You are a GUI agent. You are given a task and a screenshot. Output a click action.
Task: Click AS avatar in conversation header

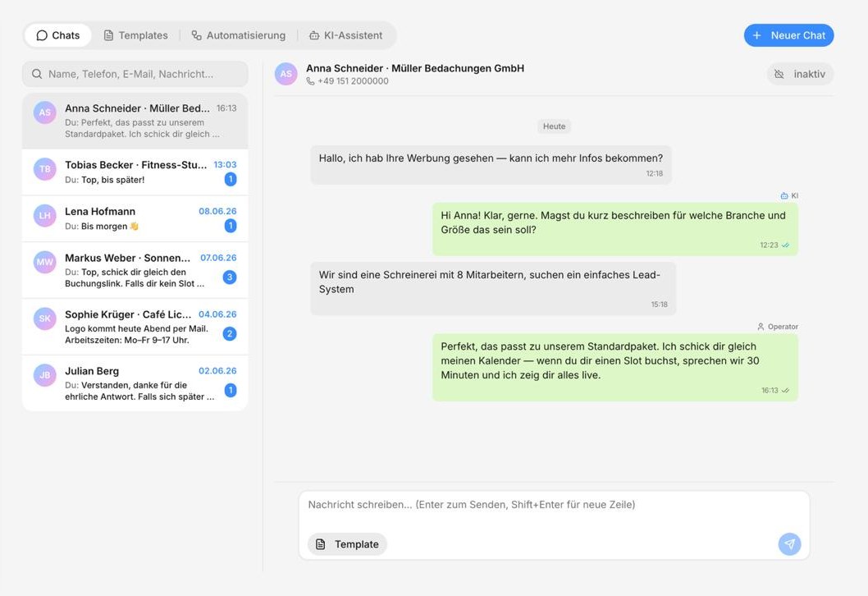[x=286, y=74]
